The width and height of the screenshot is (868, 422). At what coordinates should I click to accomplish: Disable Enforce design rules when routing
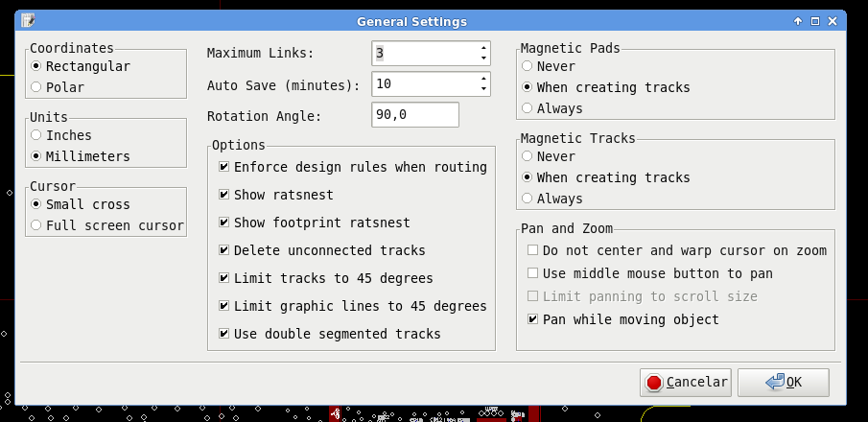(x=223, y=167)
